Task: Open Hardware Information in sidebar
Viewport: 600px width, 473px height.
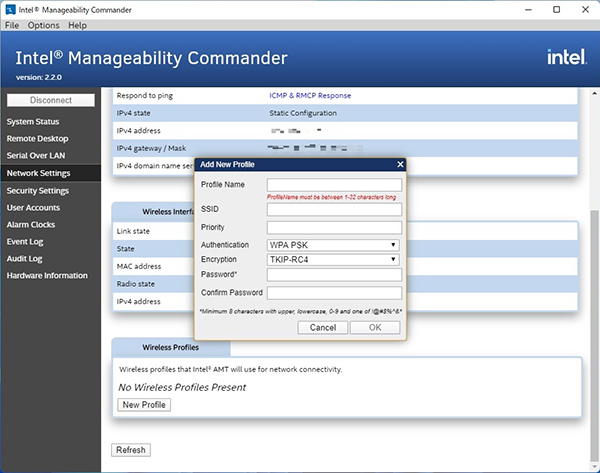Action: coord(47,276)
